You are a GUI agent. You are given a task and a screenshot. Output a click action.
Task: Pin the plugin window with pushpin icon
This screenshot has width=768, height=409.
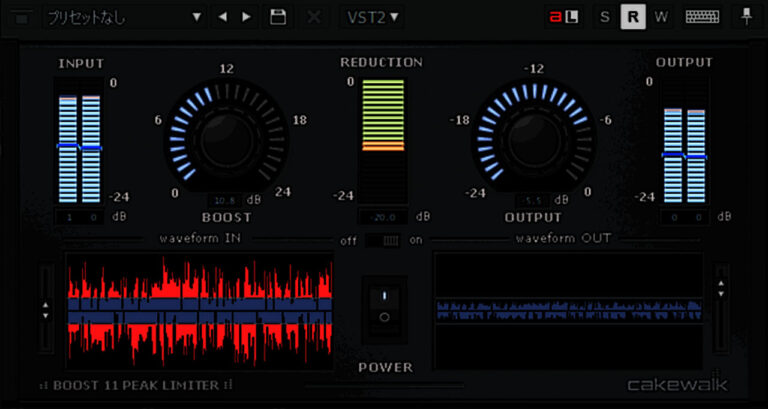coord(746,17)
